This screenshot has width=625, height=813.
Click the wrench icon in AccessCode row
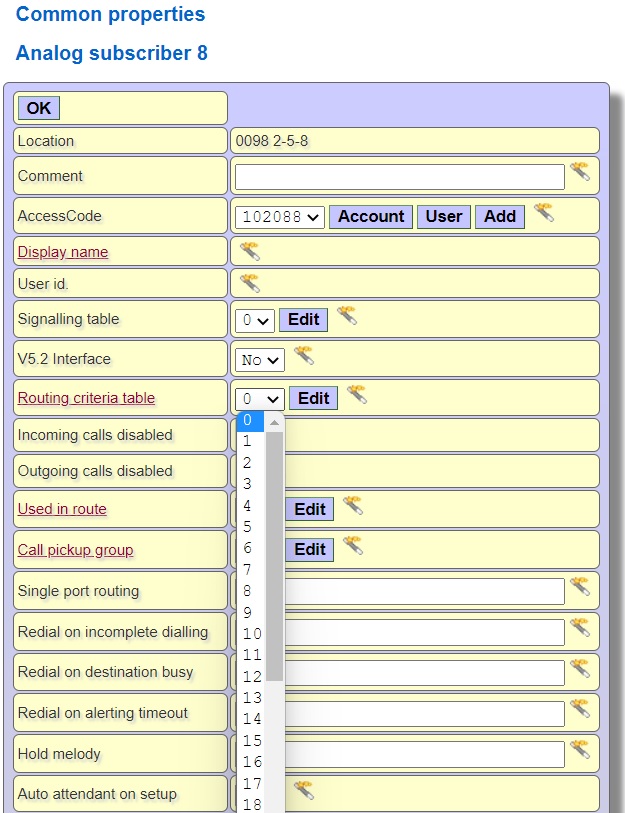[x=543, y=212]
